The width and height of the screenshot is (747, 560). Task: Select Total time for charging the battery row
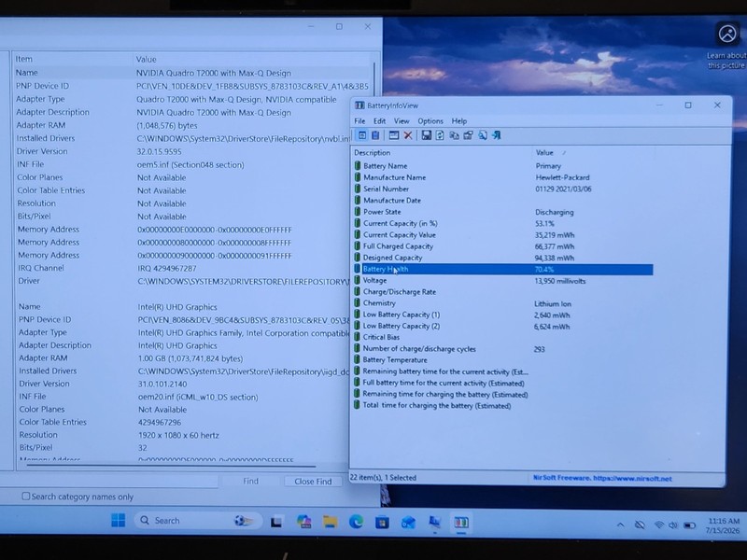503,406
